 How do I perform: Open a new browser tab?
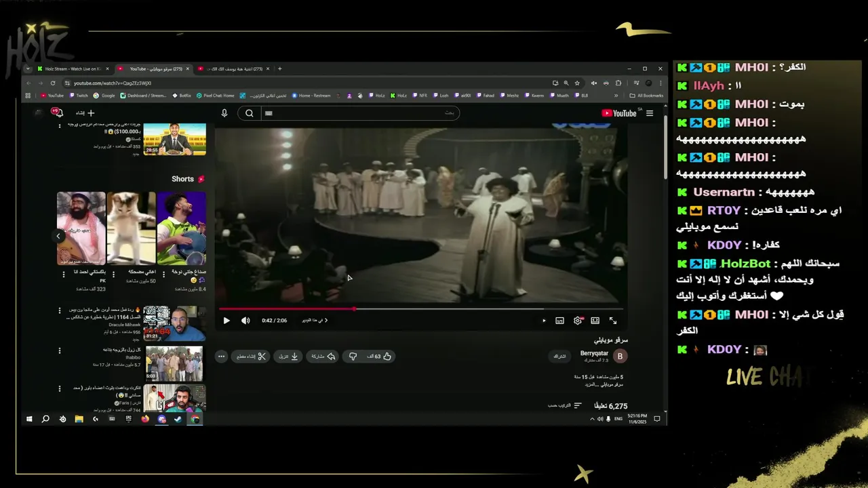pyautogui.click(x=279, y=68)
